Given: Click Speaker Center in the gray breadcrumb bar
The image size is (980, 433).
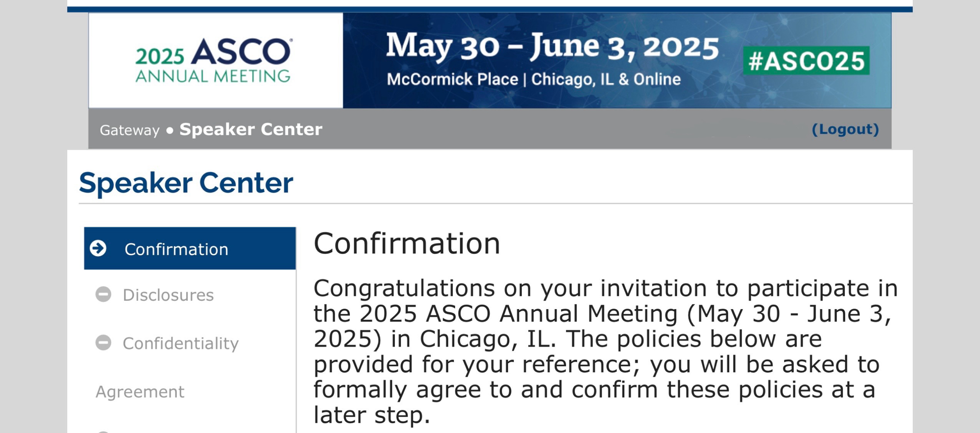Looking at the screenshot, I should coord(251,129).
